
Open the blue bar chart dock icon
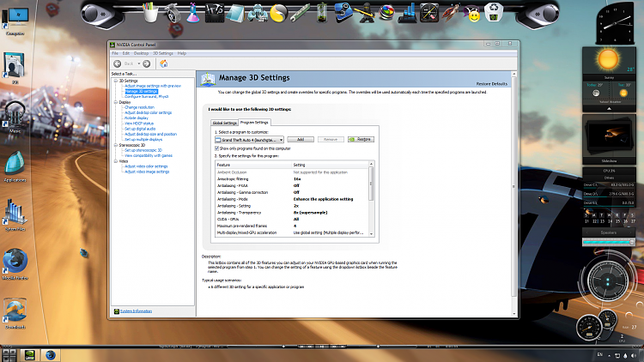[x=407, y=13]
